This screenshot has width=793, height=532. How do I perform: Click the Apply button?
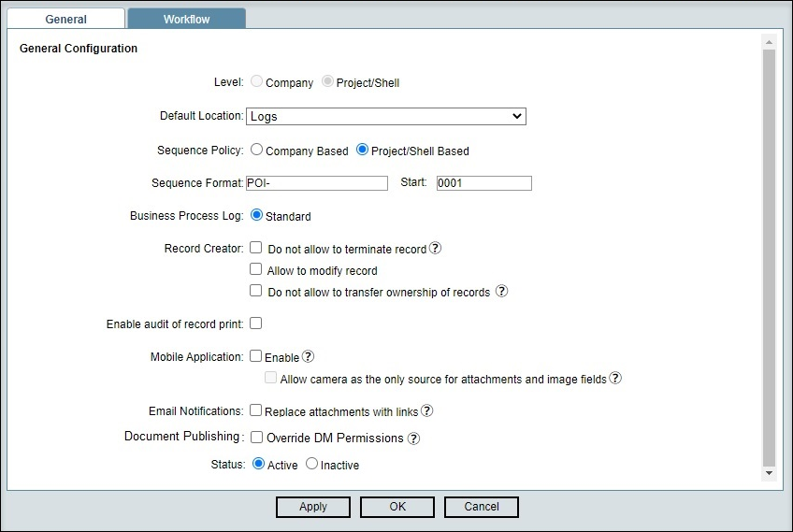pos(313,507)
